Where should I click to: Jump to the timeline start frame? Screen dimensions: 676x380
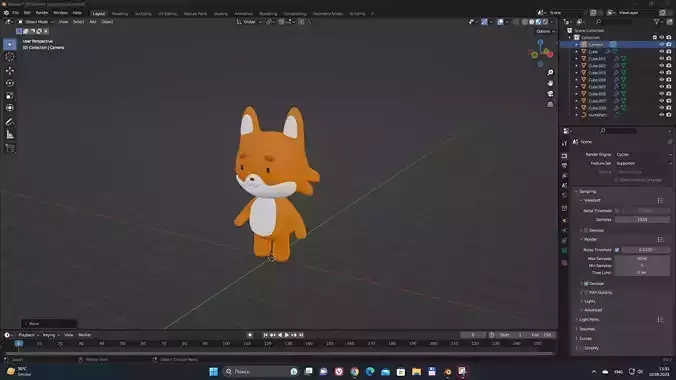click(x=265, y=335)
